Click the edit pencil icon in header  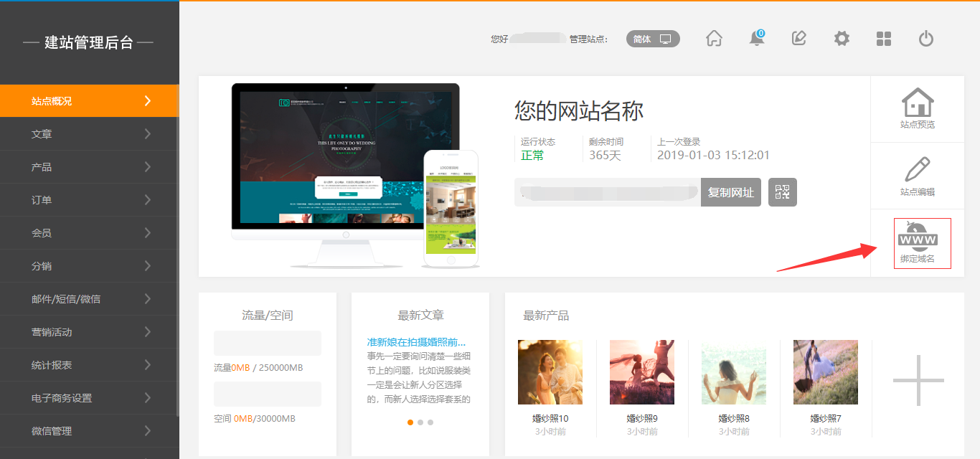click(x=799, y=39)
